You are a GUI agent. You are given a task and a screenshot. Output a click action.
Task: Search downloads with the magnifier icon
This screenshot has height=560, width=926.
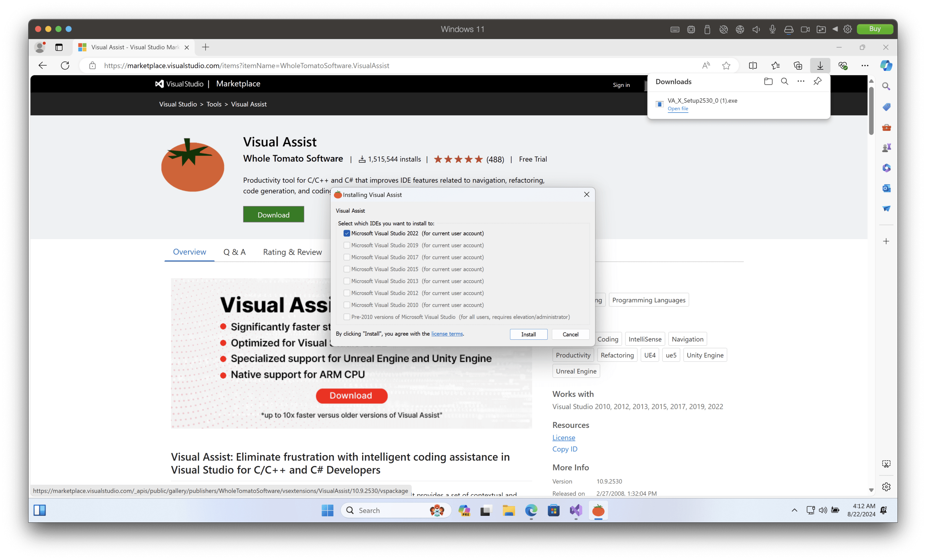(784, 81)
